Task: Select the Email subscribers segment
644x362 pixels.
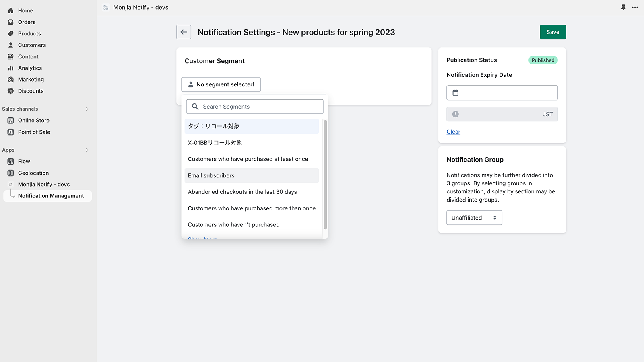Action: pos(211,175)
